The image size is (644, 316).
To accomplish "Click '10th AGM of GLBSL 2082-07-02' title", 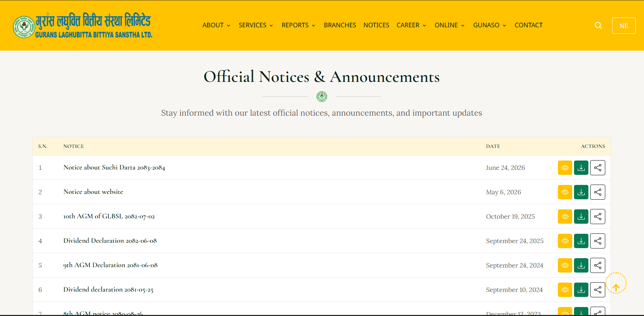I will pos(109,216).
